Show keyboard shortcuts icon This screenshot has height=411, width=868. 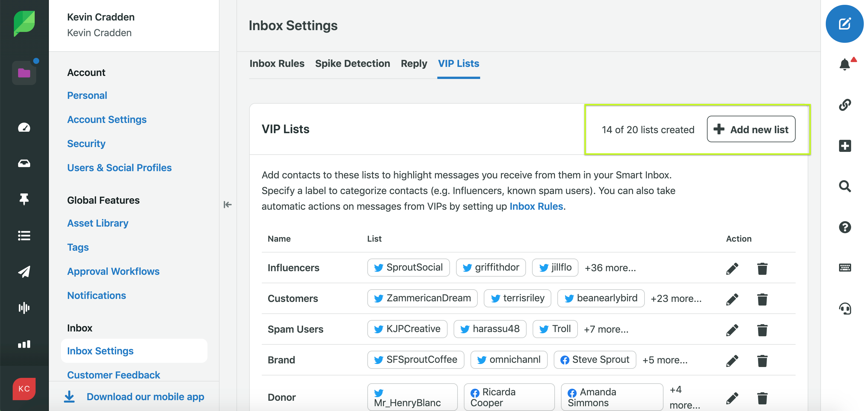click(x=845, y=268)
